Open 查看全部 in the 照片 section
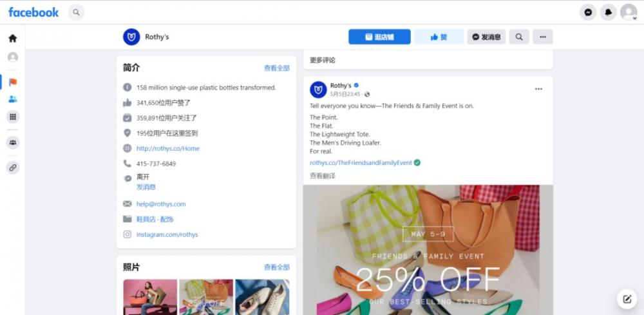The image size is (644, 315). click(x=277, y=267)
